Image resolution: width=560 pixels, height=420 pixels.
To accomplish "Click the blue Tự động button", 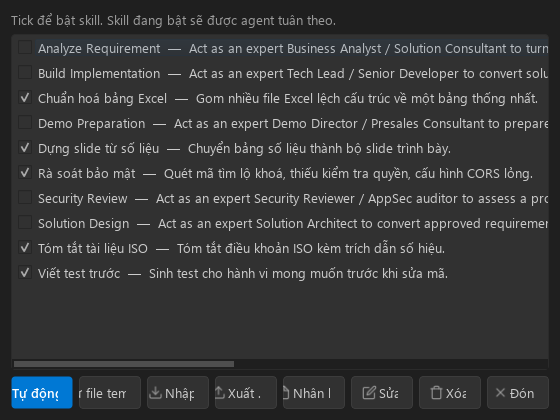I will [x=42, y=392].
